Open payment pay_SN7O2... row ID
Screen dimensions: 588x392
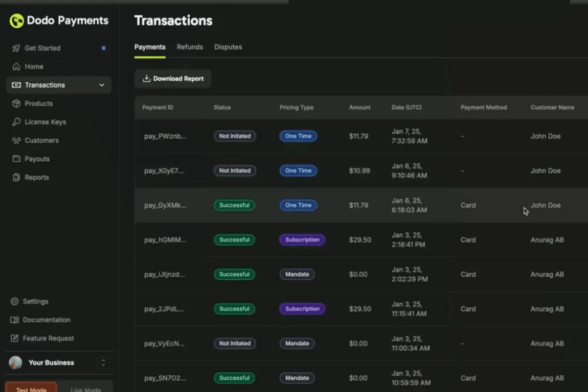[165, 378]
